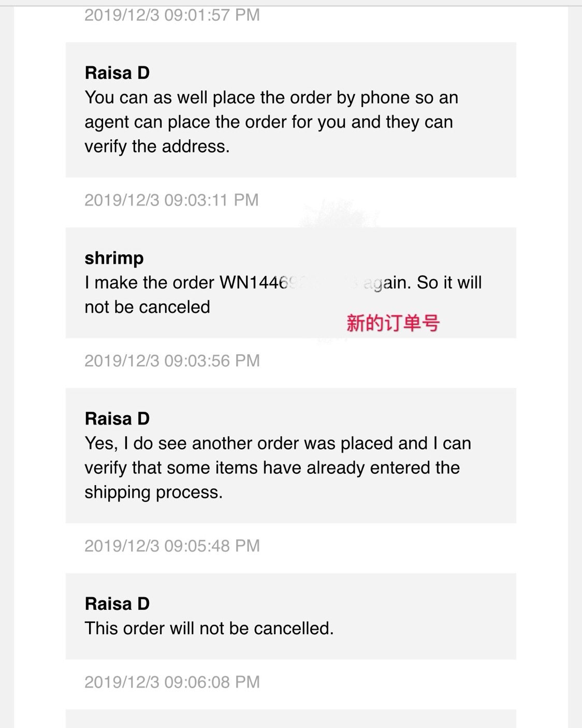The height and width of the screenshot is (728, 582).
Task: Click the message "This order will not be cancelled."
Action: click(209, 628)
